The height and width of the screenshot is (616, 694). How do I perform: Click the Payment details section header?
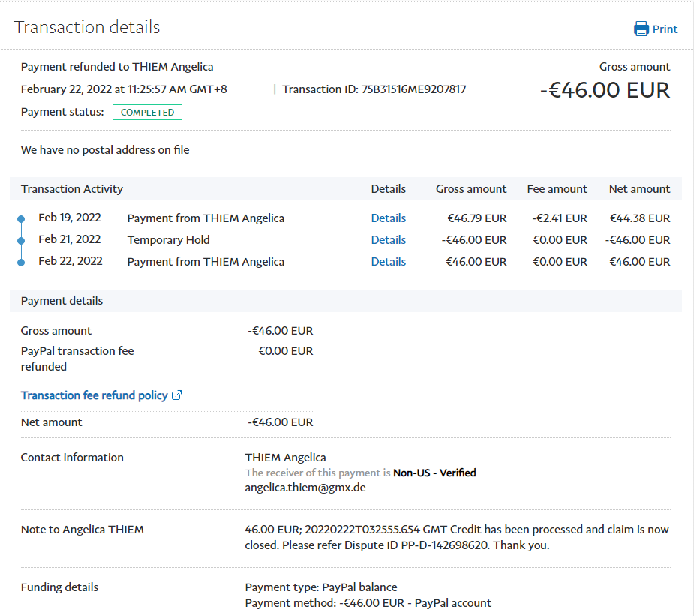[62, 301]
